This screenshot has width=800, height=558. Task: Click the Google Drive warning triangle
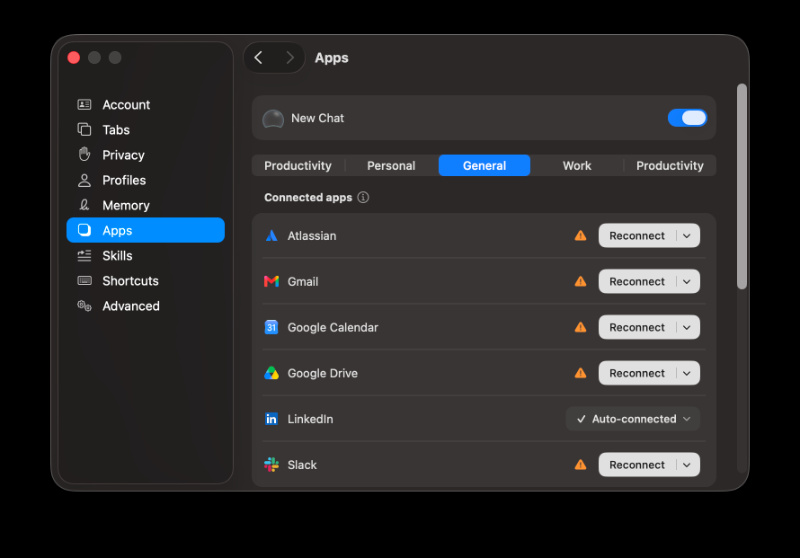click(581, 373)
